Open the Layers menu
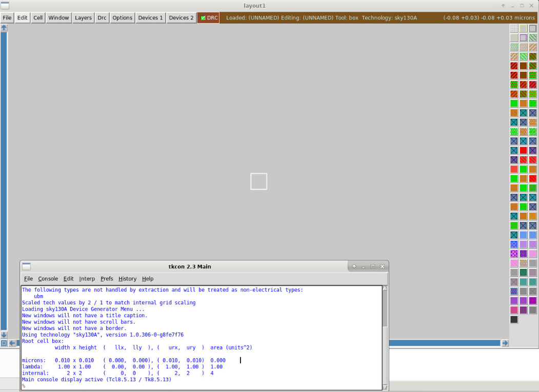The height and width of the screenshot is (392, 539). click(83, 17)
